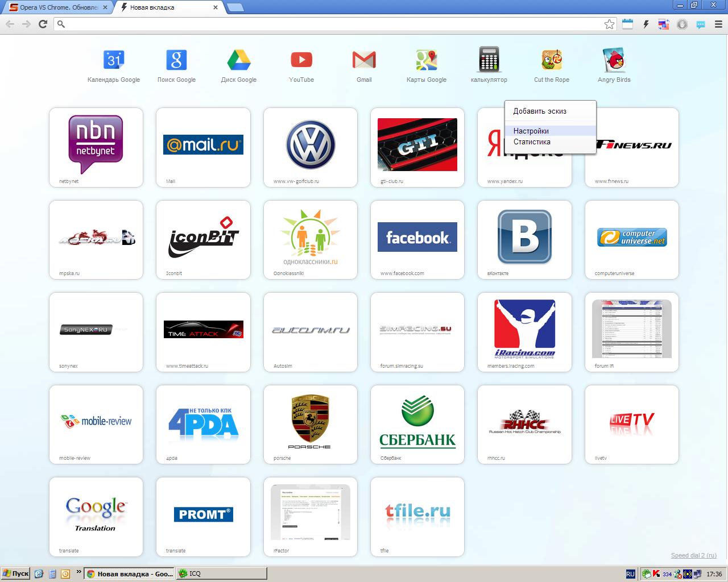This screenshot has width=728, height=582.
Task: Open the Google Calendar app icon
Action: [x=114, y=60]
